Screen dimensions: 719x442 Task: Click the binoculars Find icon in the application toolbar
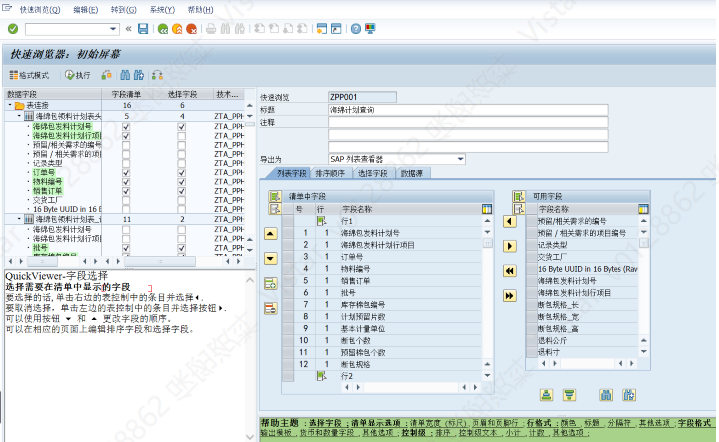click(125, 75)
